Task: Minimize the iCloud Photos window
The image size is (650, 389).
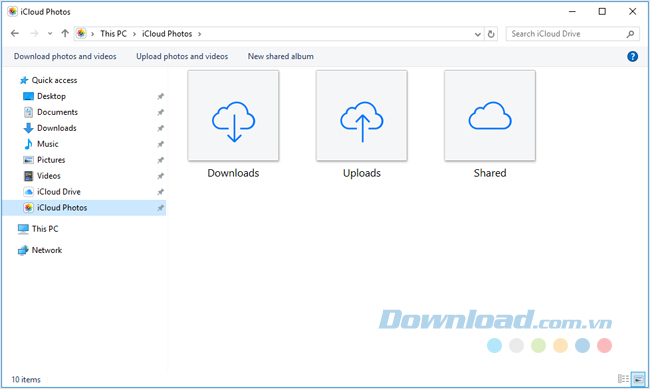Action: 572,12
